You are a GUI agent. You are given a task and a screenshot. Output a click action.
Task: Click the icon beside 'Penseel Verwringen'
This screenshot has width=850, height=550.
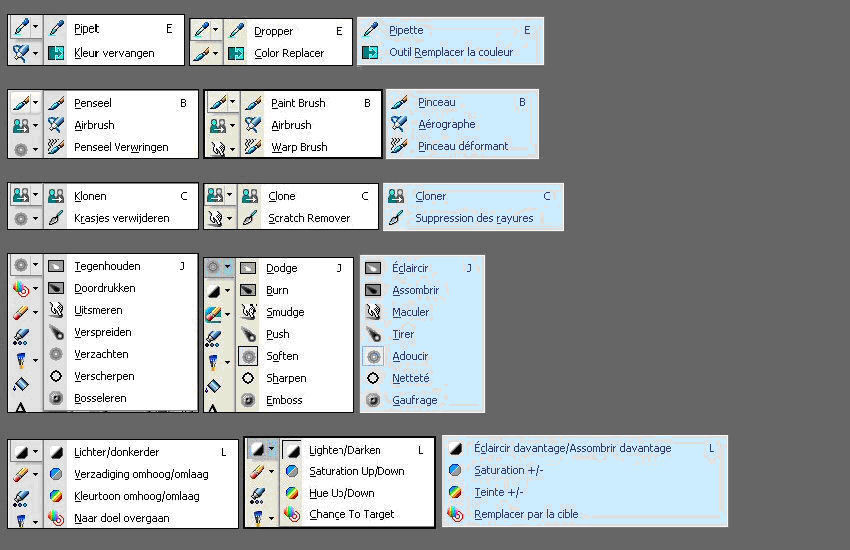coord(56,147)
